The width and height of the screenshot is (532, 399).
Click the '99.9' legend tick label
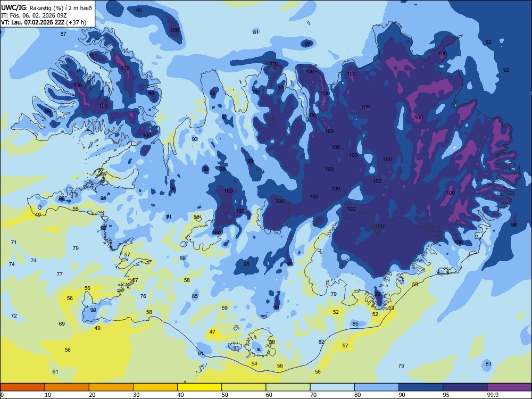point(493,395)
